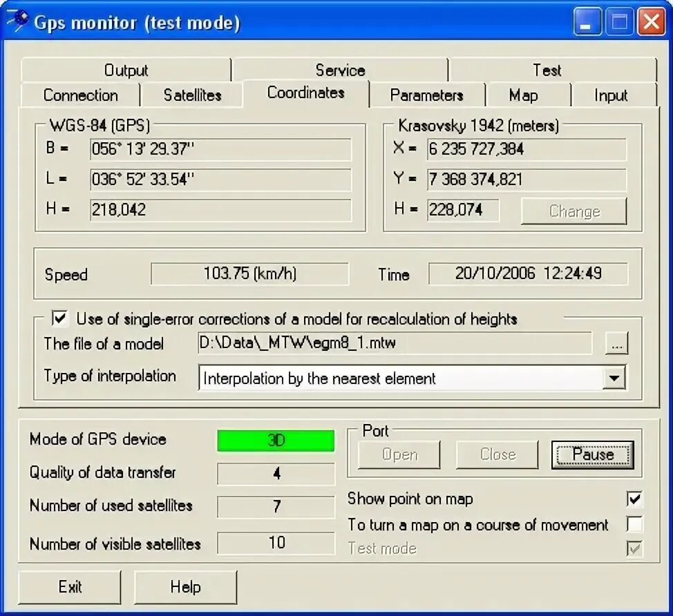The height and width of the screenshot is (616, 673).
Task: Open Help with the Help button
Action: pyautogui.click(x=185, y=587)
